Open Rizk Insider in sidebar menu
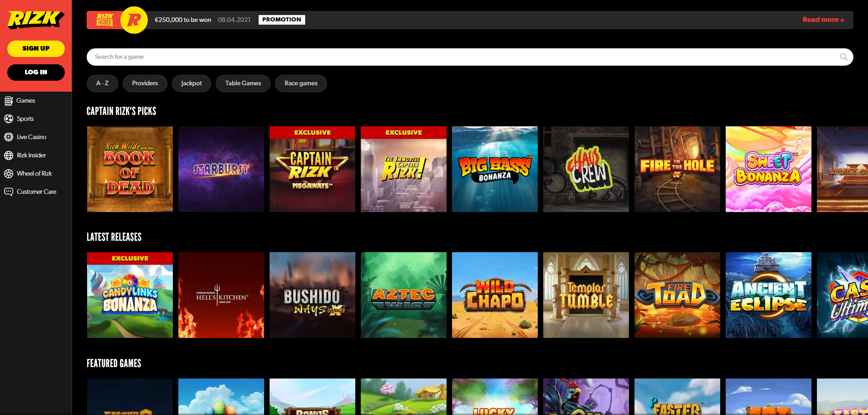Viewport: 868px width, 415px height. (x=31, y=156)
